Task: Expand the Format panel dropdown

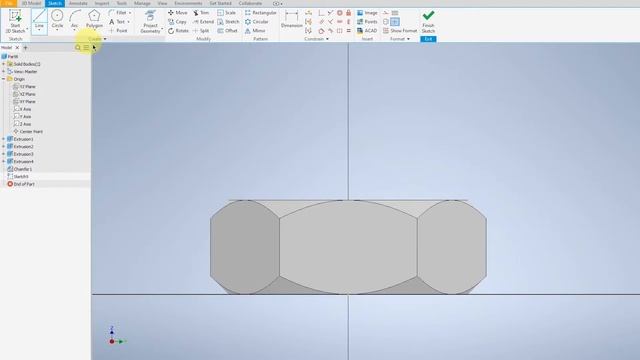Action: (408, 39)
